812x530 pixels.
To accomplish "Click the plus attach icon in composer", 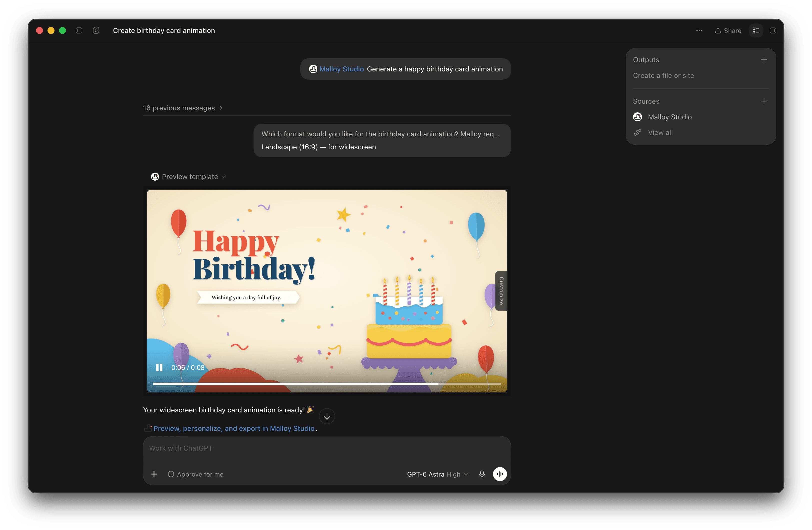I will click(154, 474).
